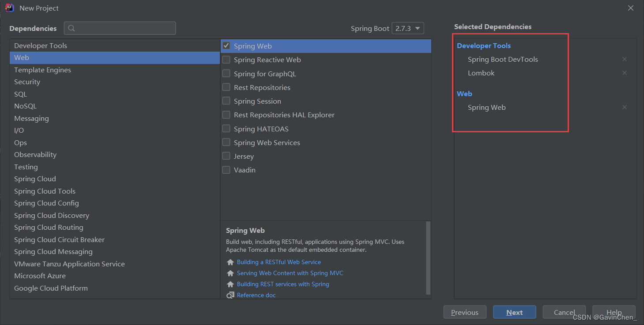This screenshot has height=325, width=644.
Task: Remove Spring Boot DevTools from selected dependencies
Action: [x=624, y=59]
